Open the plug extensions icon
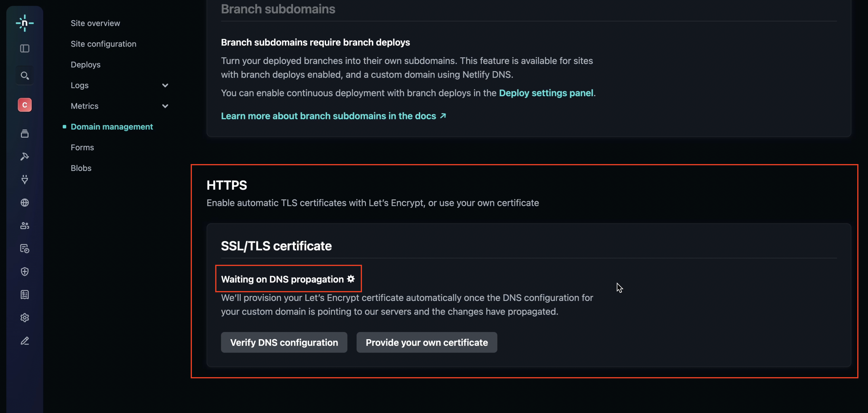 click(25, 179)
